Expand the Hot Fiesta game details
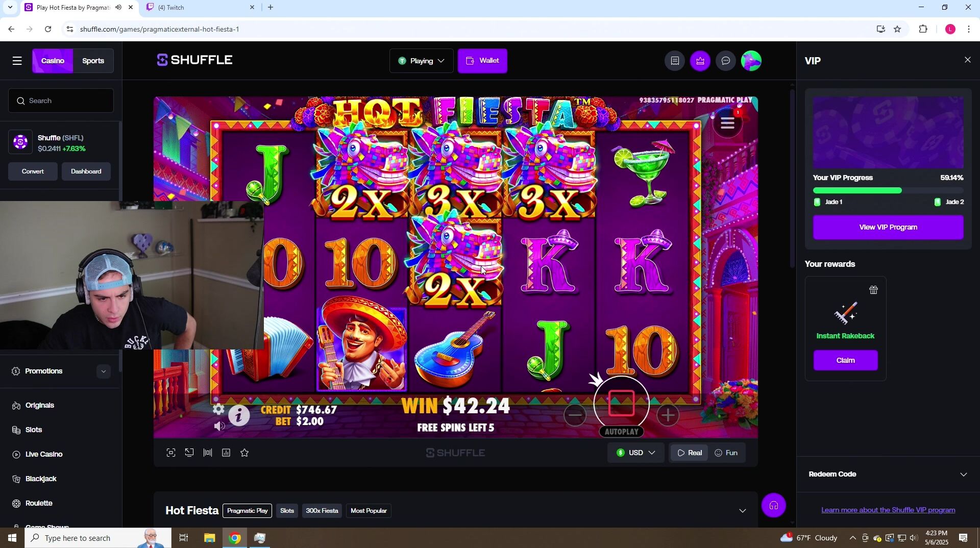Image resolution: width=980 pixels, height=548 pixels. 743,511
